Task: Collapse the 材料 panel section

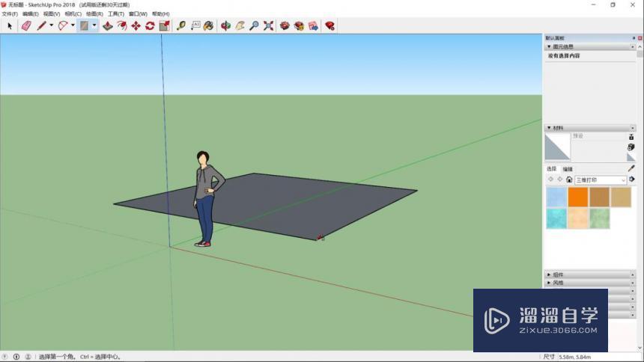Action: pos(549,128)
